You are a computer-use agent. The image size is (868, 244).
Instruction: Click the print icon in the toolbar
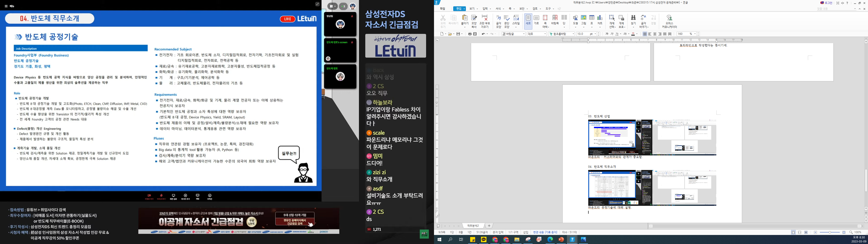point(470,34)
